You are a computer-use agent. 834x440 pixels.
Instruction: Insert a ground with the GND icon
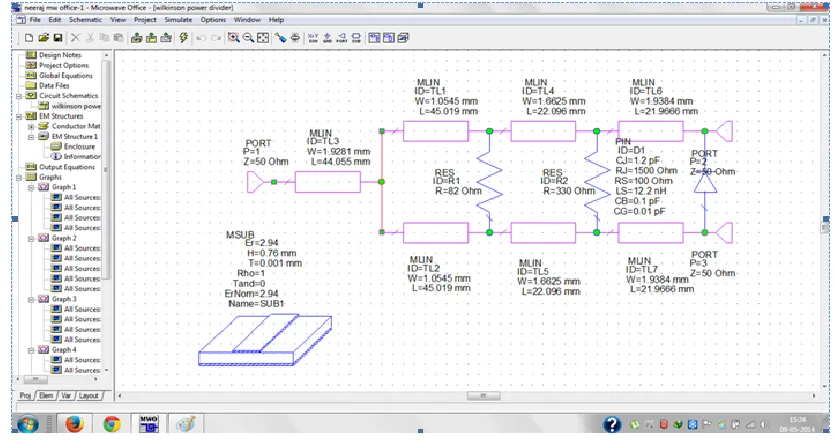point(327,38)
